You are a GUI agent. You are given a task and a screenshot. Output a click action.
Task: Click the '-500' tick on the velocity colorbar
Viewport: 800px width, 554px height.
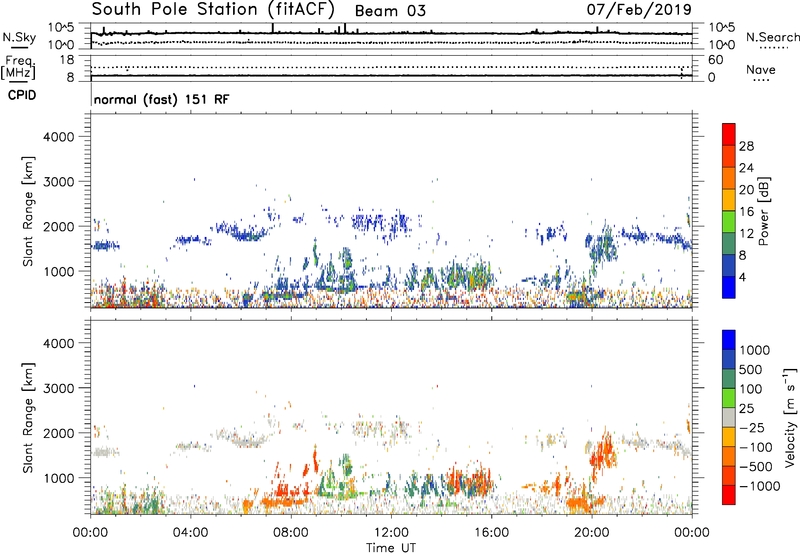(756, 466)
